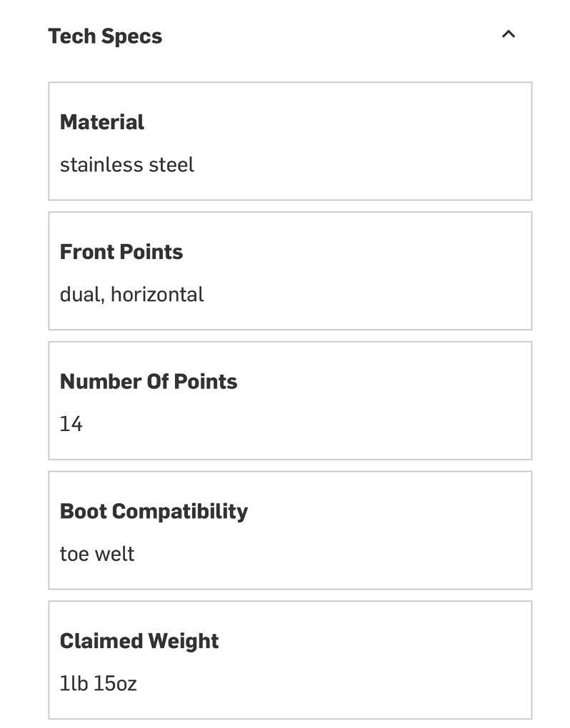Image resolution: width=570 pixels, height=728 pixels.
Task: Click the word 'horizontal' in Front Points
Action: coord(157,295)
